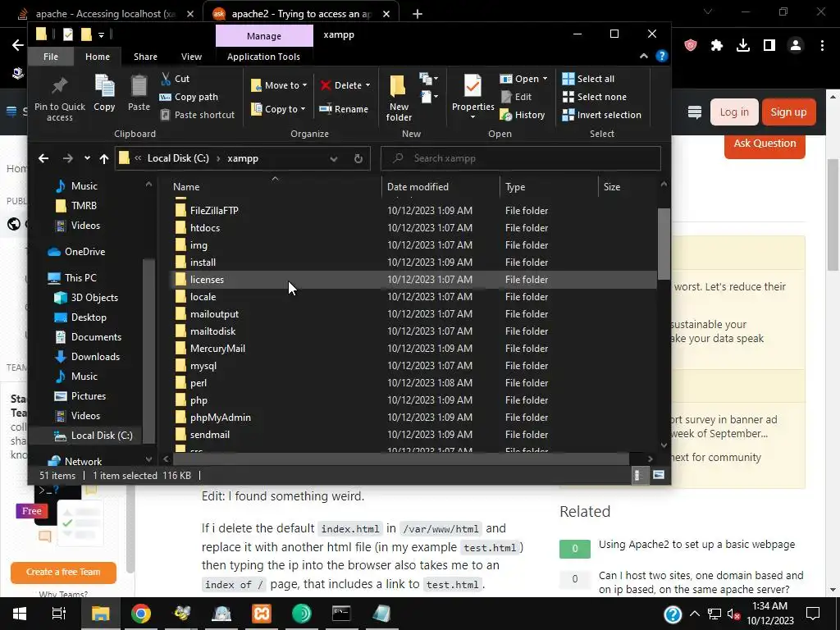Open the Easy access dropdown icon

pos(428,97)
